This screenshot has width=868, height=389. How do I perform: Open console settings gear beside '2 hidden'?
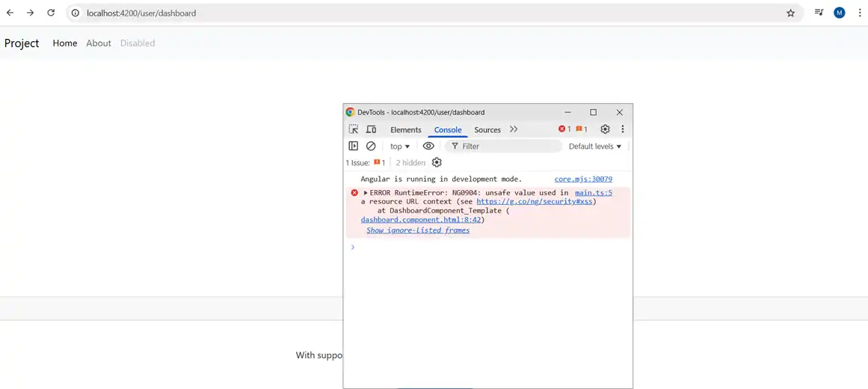(x=437, y=162)
